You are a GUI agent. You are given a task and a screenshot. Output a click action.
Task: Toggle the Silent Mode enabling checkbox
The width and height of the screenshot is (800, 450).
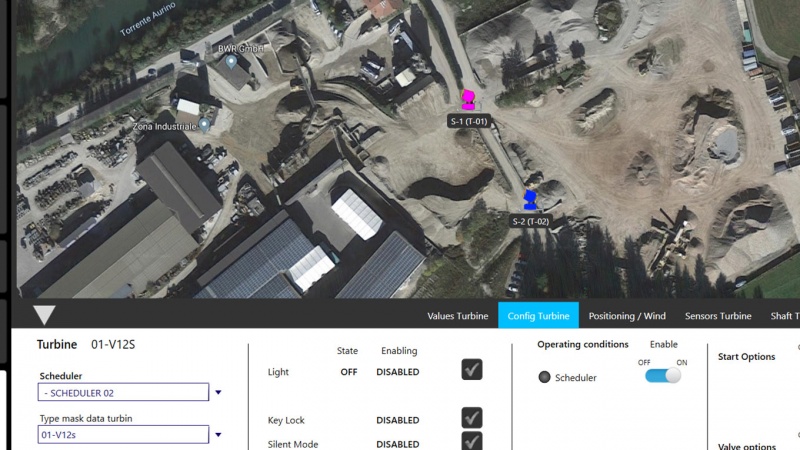[x=472, y=441]
